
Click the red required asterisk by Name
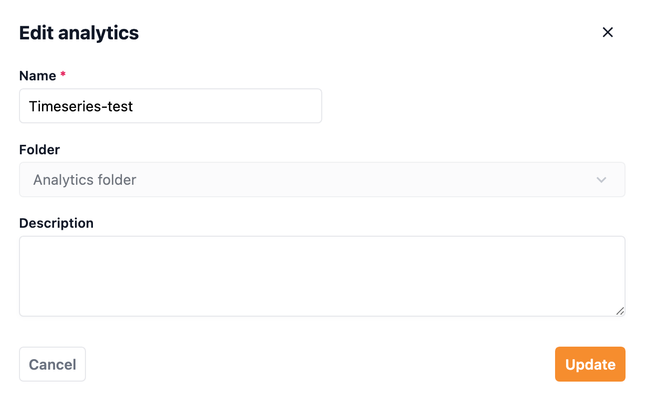[x=63, y=76]
